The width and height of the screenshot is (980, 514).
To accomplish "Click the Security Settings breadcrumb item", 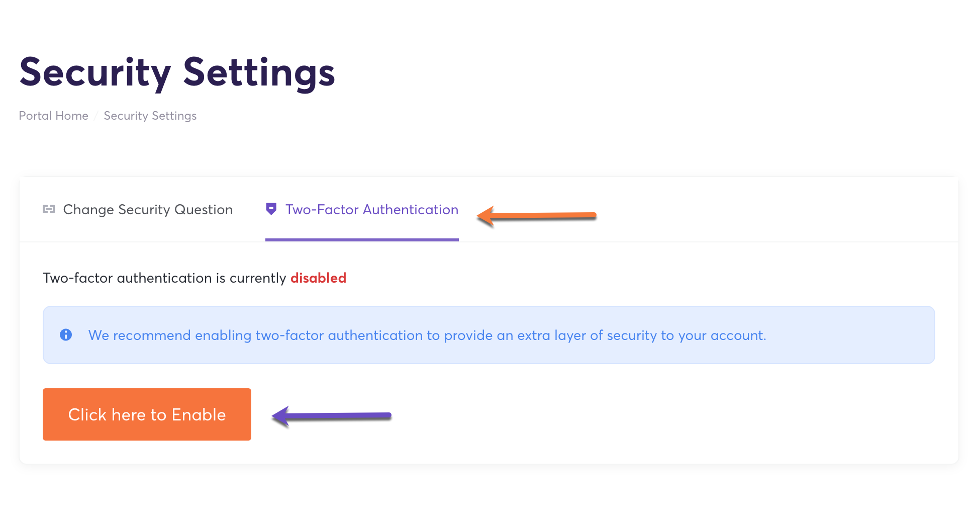I will tap(150, 116).
